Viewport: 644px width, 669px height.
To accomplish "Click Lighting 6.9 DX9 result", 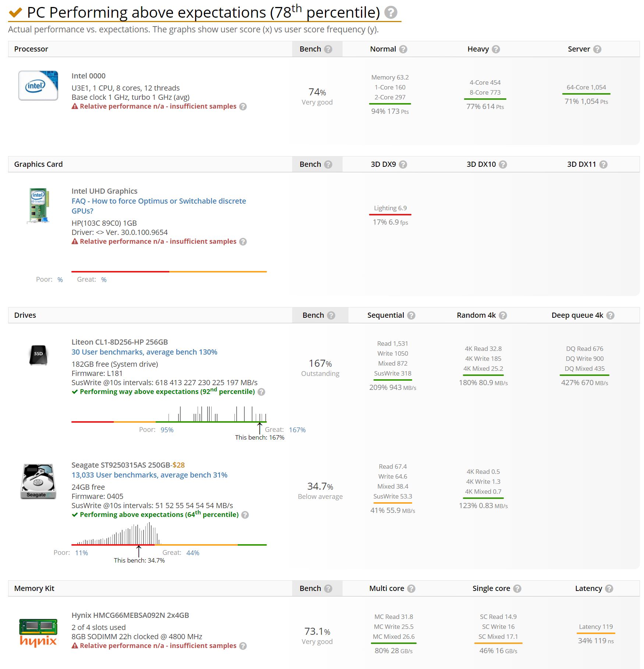I will 390,208.
